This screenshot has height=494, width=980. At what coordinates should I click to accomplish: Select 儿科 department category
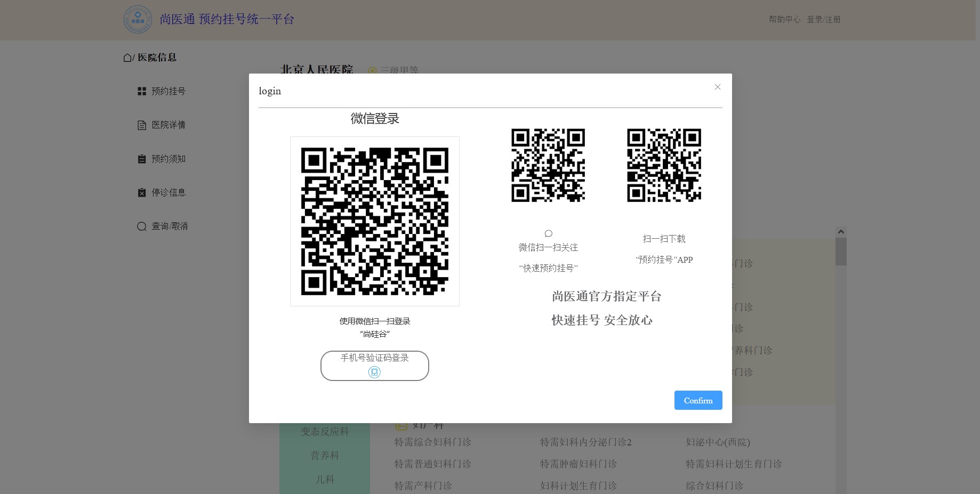(325, 479)
